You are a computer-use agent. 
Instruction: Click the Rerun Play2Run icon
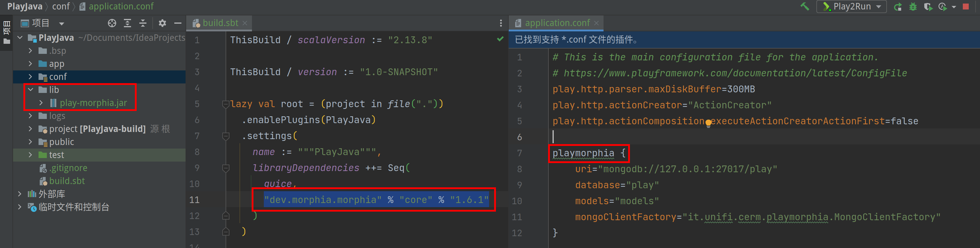coord(898,7)
